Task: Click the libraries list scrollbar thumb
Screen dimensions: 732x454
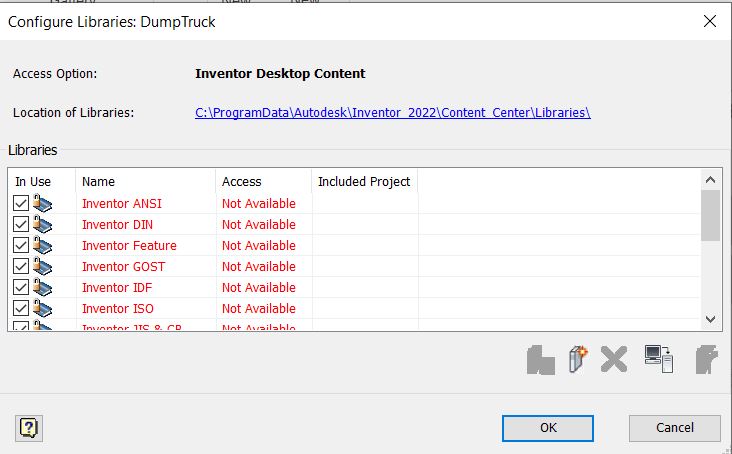Action: tap(711, 216)
